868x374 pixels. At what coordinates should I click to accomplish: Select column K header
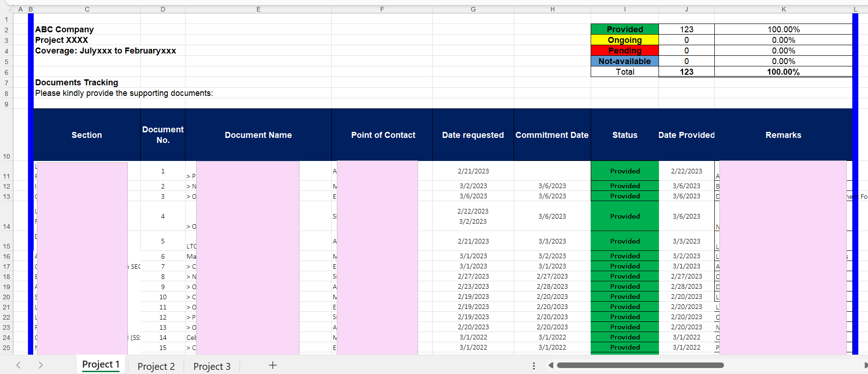coord(784,9)
